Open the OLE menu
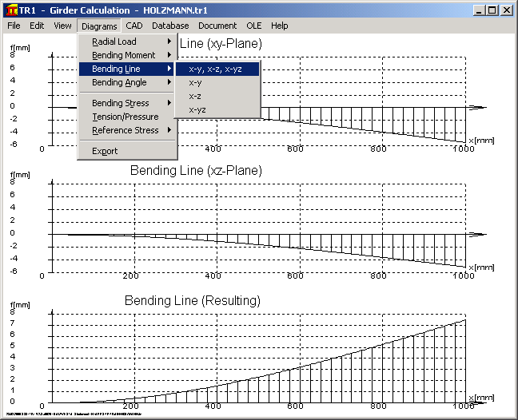The height and width of the screenshot is (420, 518). [x=253, y=26]
